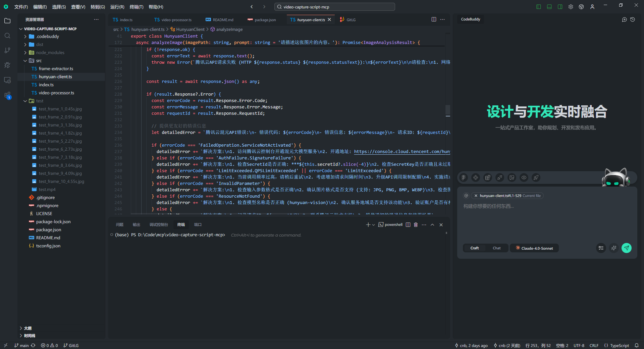Kill the terminal with trash icon
Image resolution: width=644 pixels, height=349 pixels.
pyautogui.click(x=416, y=225)
